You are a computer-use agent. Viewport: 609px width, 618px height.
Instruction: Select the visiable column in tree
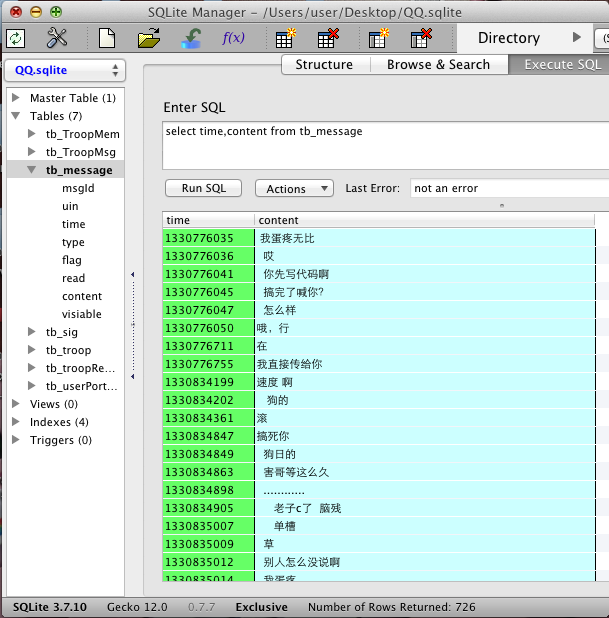click(82, 314)
